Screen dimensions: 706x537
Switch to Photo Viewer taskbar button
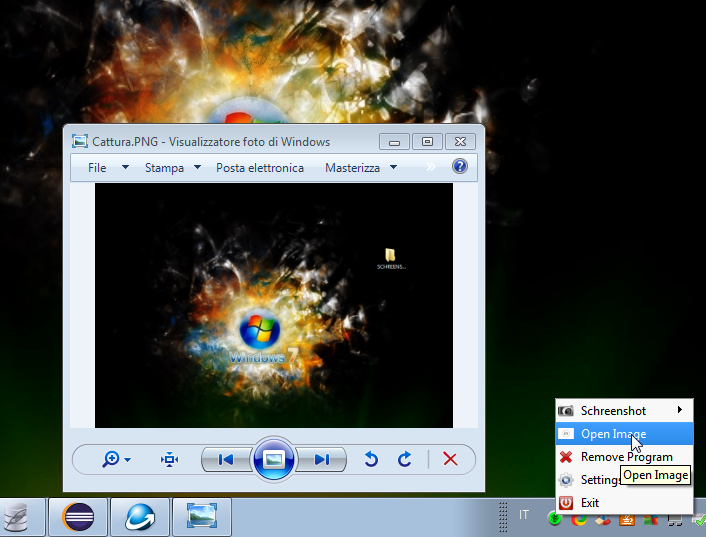[x=202, y=517]
